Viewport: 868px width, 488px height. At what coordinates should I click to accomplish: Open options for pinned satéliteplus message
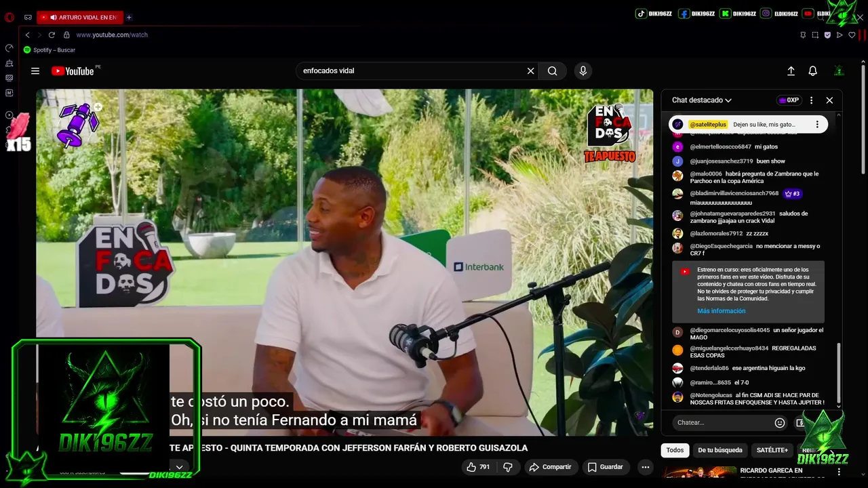point(817,125)
